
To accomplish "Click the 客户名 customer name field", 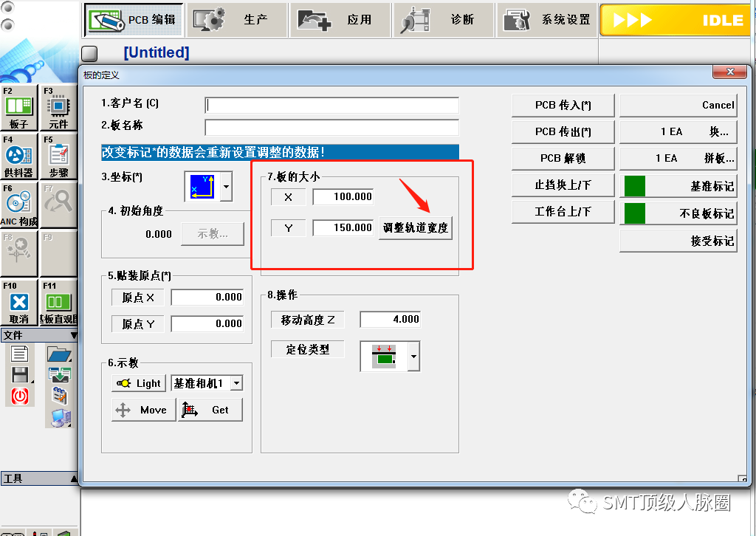I will (x=331, y=105).
